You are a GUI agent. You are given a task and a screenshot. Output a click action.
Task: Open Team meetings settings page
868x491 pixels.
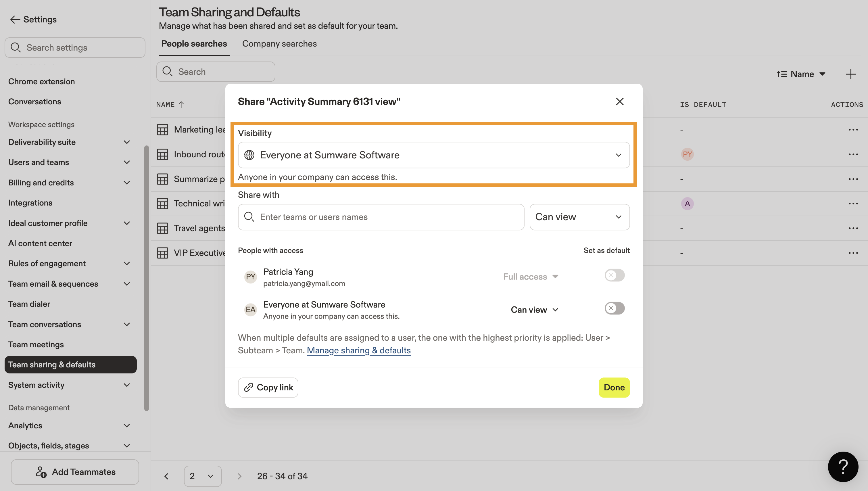(36, 344)
